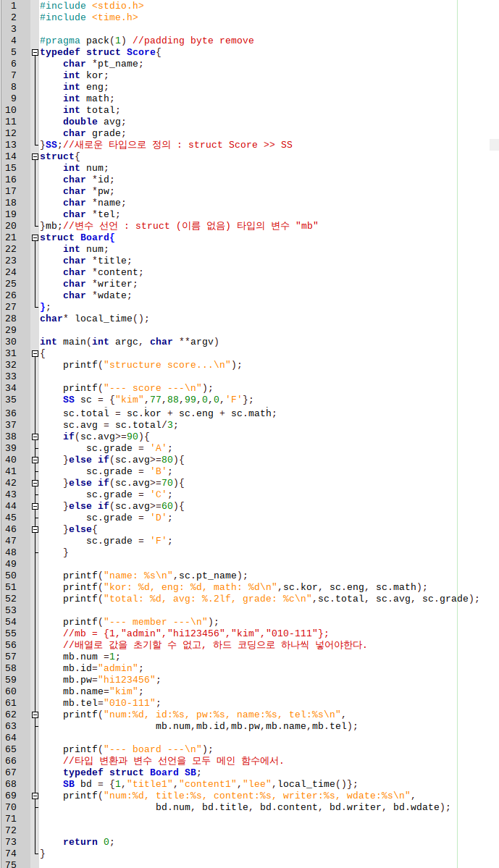Click the "kor: %d, eng: %d, math: %d\n" printf

click(246, 587)
